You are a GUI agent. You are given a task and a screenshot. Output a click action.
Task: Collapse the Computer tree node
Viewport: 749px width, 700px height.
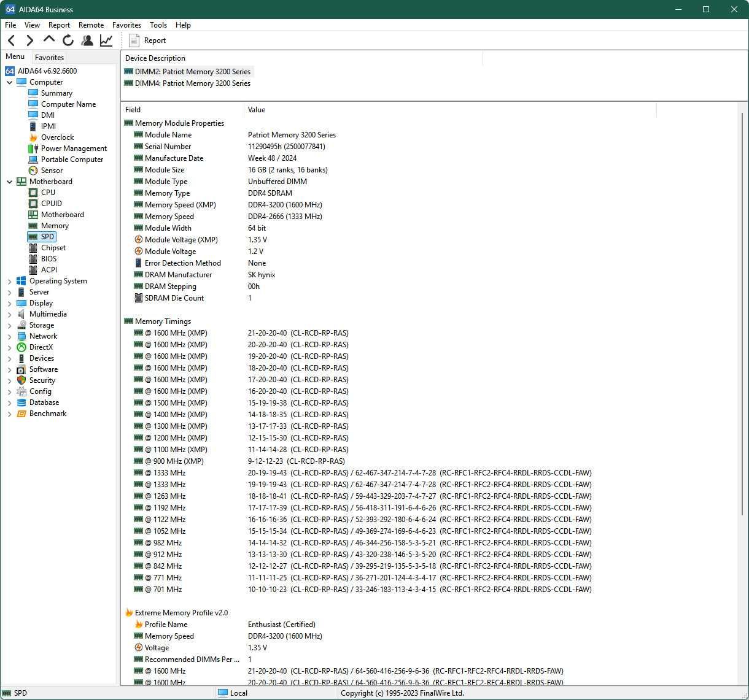(x=10, y=82)
